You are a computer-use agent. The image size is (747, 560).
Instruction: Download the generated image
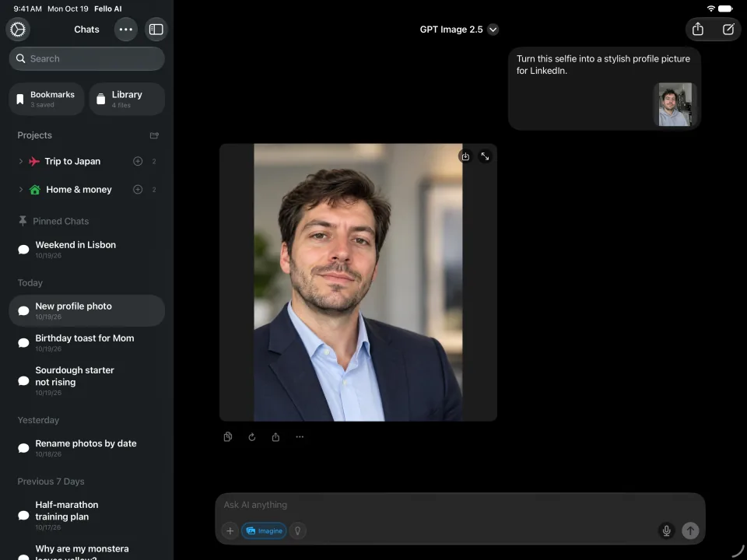tap(465, 156)
